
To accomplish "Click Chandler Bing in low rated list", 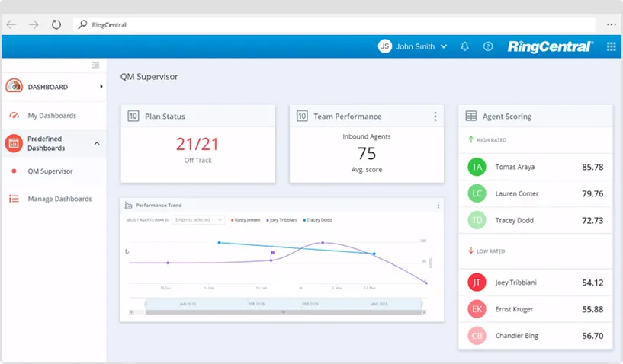I will (518, 336).
